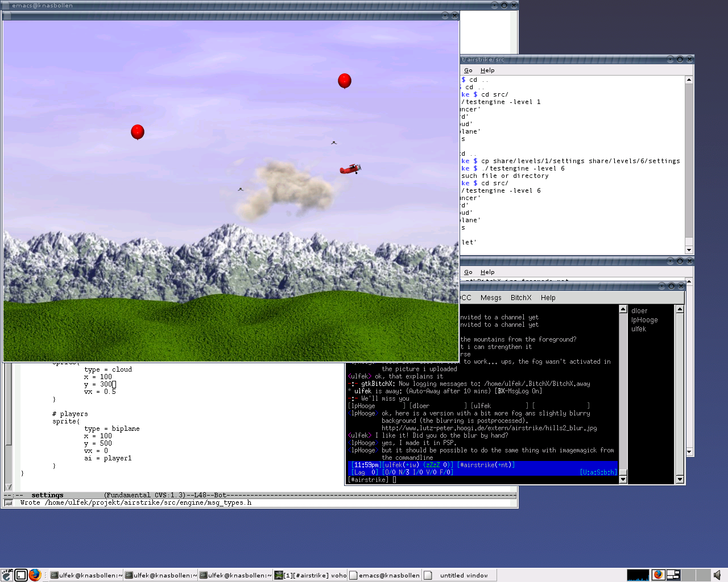This screenshot has height=582, width=728.
Task: Switch to first ulfek@knasbollen taskbar window
Action: pos(86,575)
